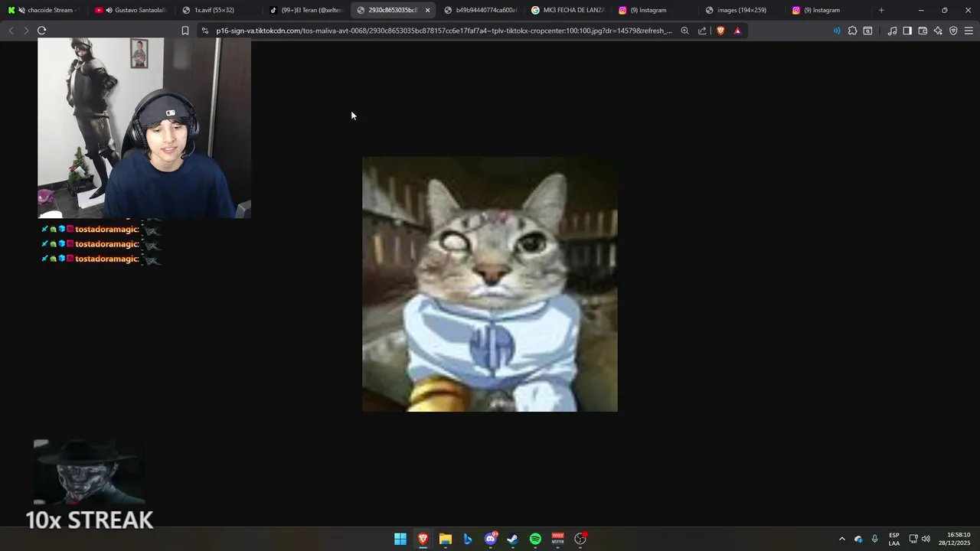This screenshot has height=551, width=980.
Task: Close the active 2930c8653035bc8 tab
Action: point(427,10)
